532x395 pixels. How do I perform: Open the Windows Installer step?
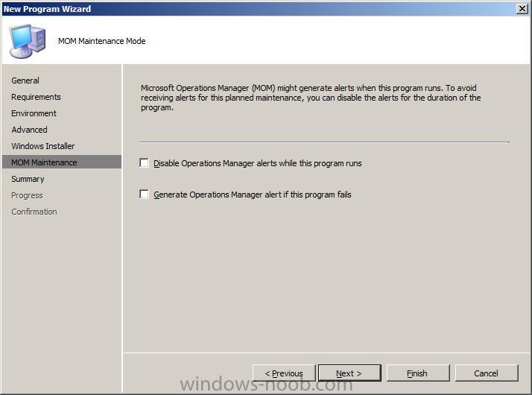42,146
